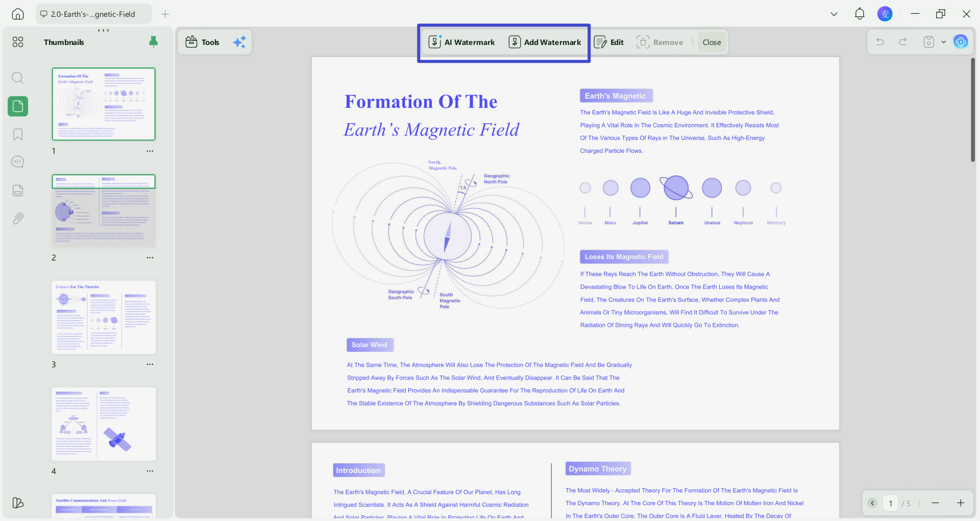
Task: Click the 'Loses Its Magnetic Field' label
Action: point(624,256)
